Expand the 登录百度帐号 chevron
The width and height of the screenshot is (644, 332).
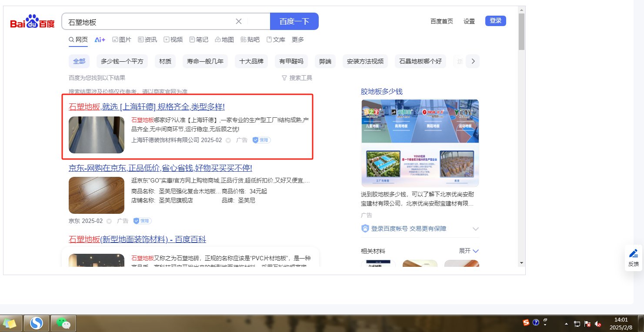[x=476, y=229]
